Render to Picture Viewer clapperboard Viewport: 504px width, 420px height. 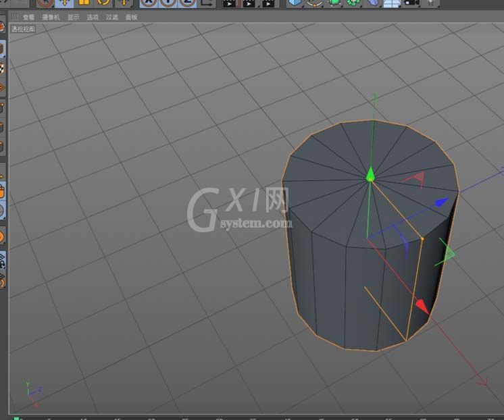(249, 3)
